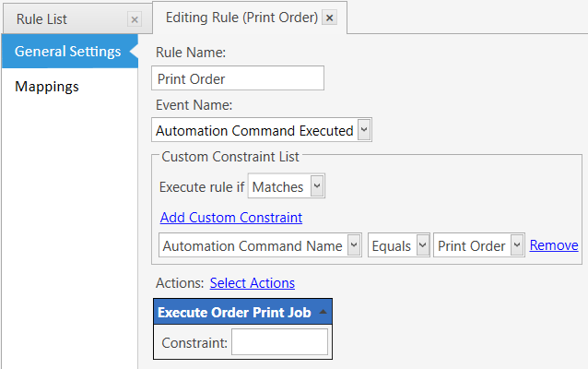Click the action Constraint input field
588x369 pixels.
click(279, 342)
